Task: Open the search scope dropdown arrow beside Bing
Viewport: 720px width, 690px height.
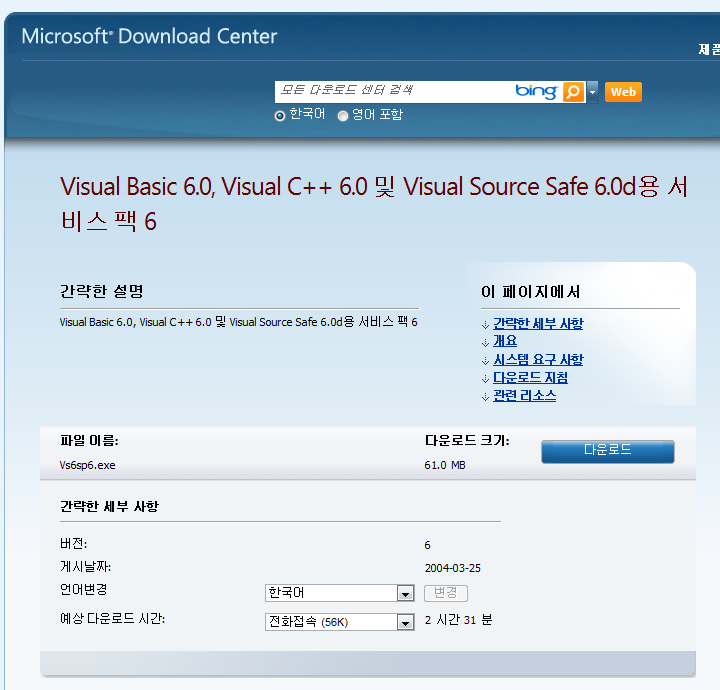Action: point(592,92)
